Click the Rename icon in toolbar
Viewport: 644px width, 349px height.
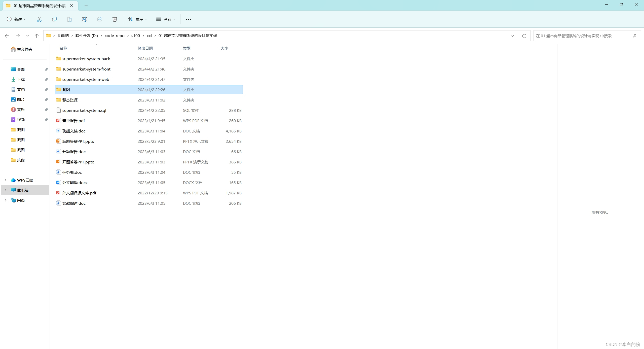[x=85, y=19]
